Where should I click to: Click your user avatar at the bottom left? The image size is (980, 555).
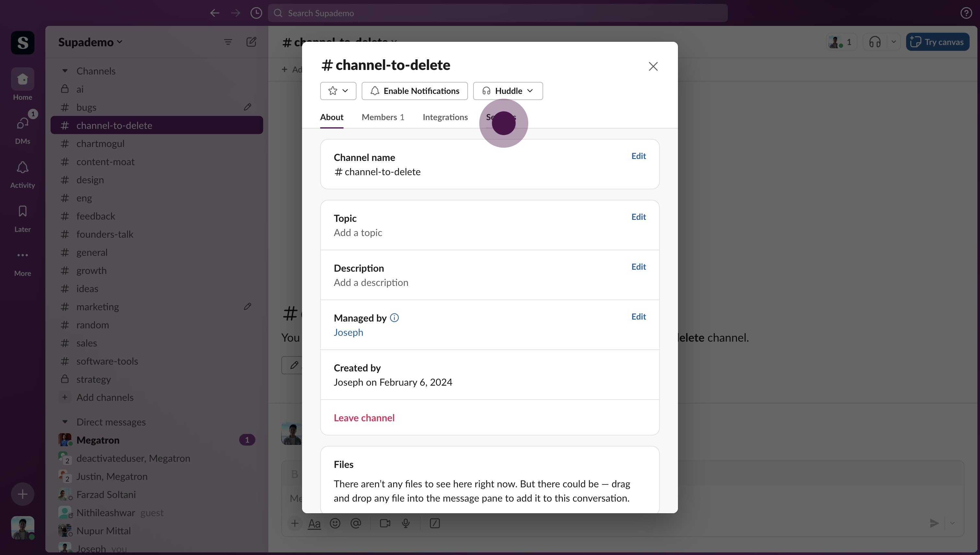coord(22,528)
